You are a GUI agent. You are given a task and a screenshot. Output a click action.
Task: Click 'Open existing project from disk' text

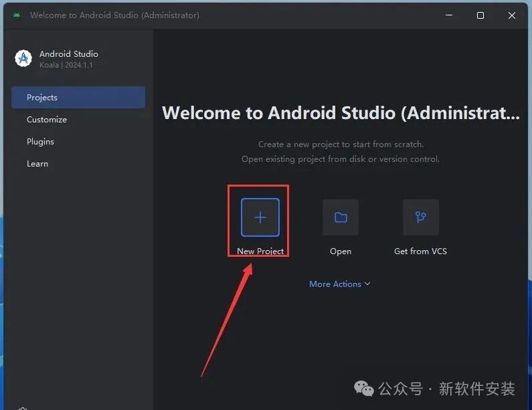[341, 159]
